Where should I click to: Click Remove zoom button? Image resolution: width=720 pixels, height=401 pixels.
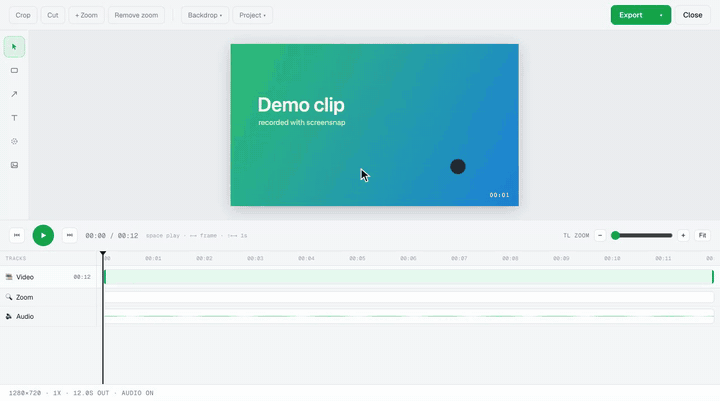(136, 15)
